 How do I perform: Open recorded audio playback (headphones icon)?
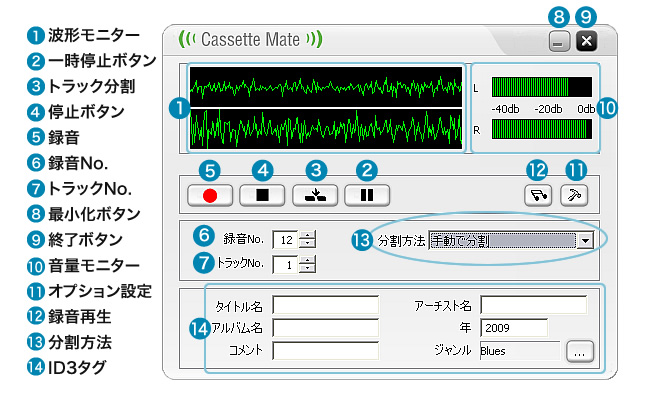[x=538, y=195]
